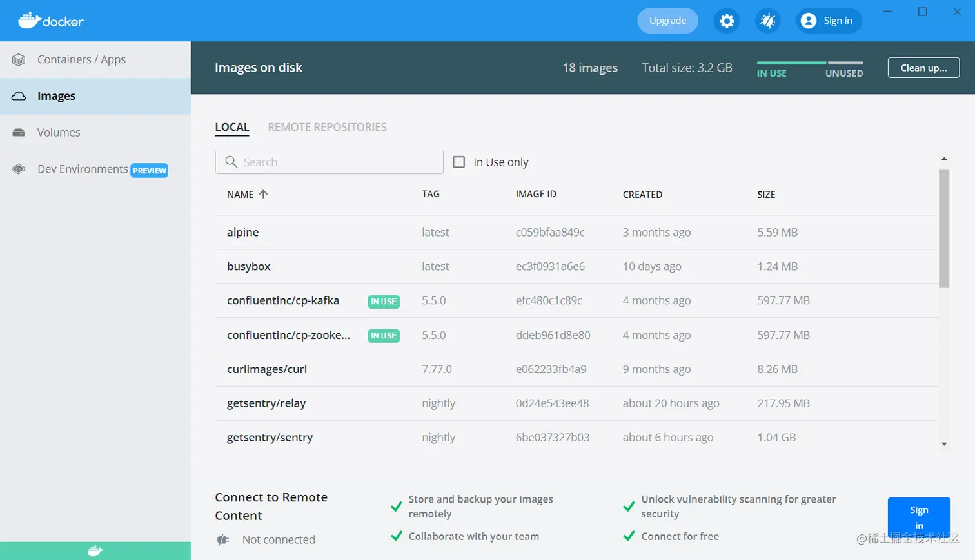Click the troubleshoot bug icon
This screenshot has height=560, width=975.
[767, 21]
